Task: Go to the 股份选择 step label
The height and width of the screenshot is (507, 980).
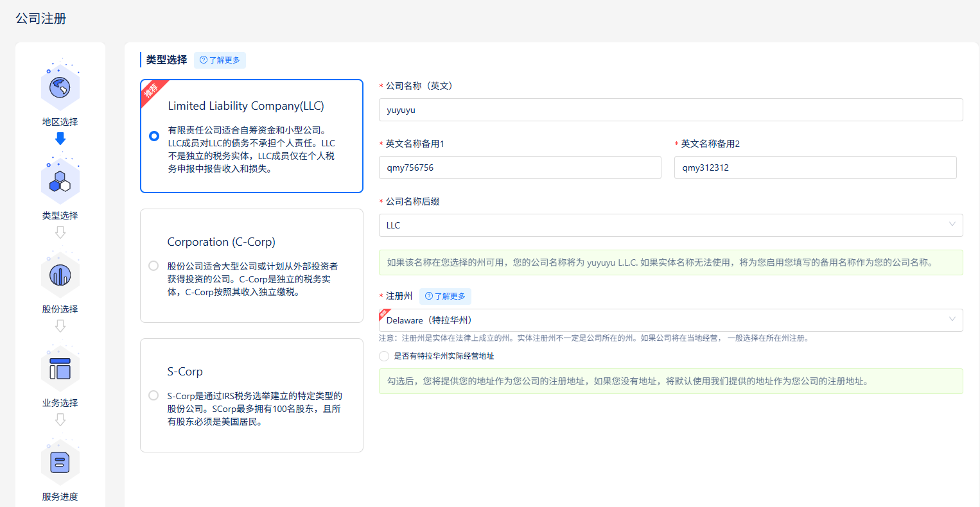Action: 60,309
